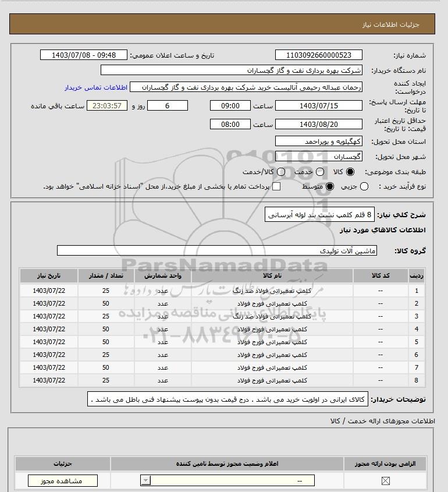Viewport: 448px width, 492px height.
Task: Click the announcement date field 1403/07/08 - 09:48
Action: tap(84, 55)
